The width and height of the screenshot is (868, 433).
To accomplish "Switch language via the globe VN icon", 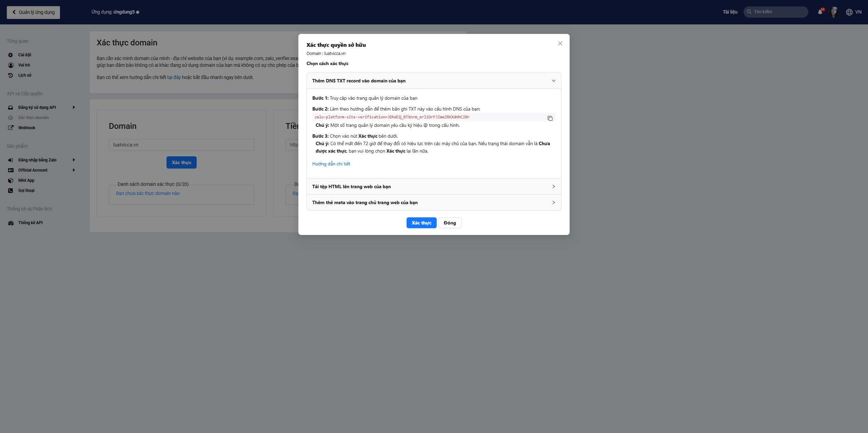I will (x=854, y=12).
